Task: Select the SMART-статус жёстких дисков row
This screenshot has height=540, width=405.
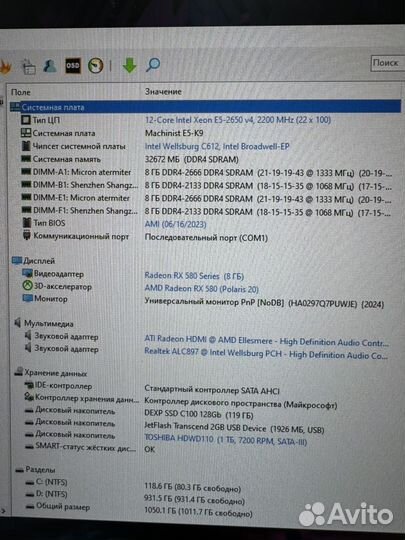Action: [80, 447]
